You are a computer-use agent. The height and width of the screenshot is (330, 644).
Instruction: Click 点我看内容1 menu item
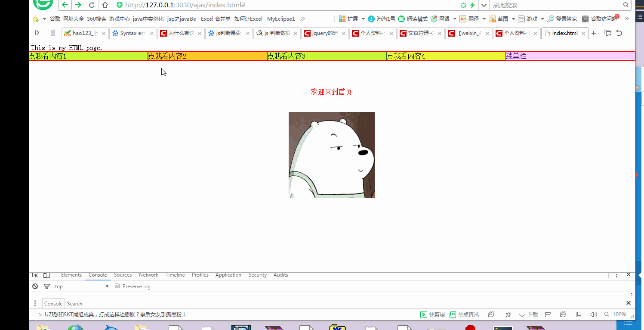pos(88,56)
